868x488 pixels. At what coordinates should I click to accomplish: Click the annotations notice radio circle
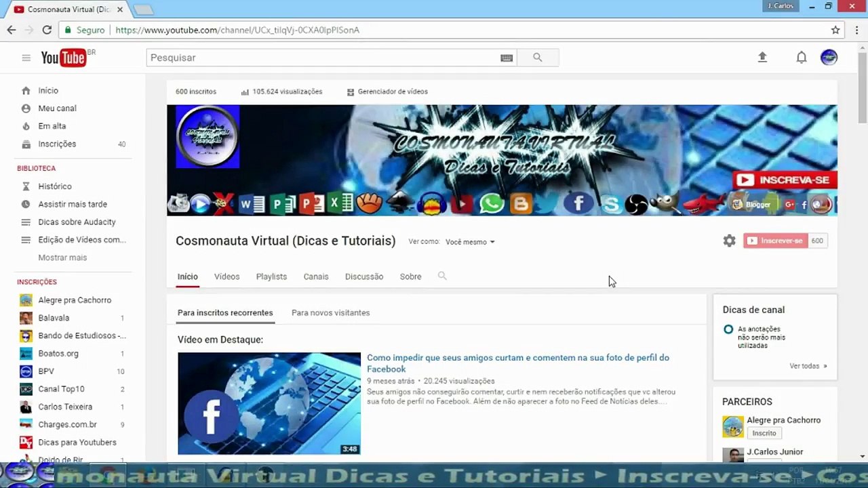coord(728,329)
